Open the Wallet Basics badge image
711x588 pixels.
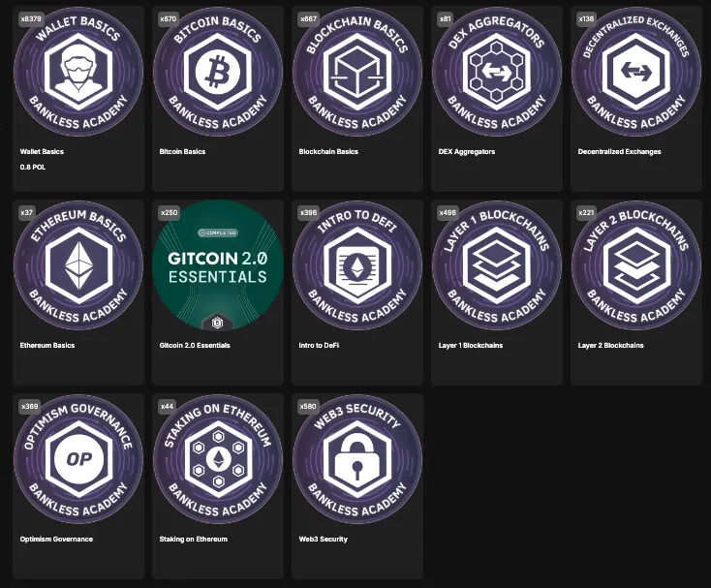click(78, 72)
